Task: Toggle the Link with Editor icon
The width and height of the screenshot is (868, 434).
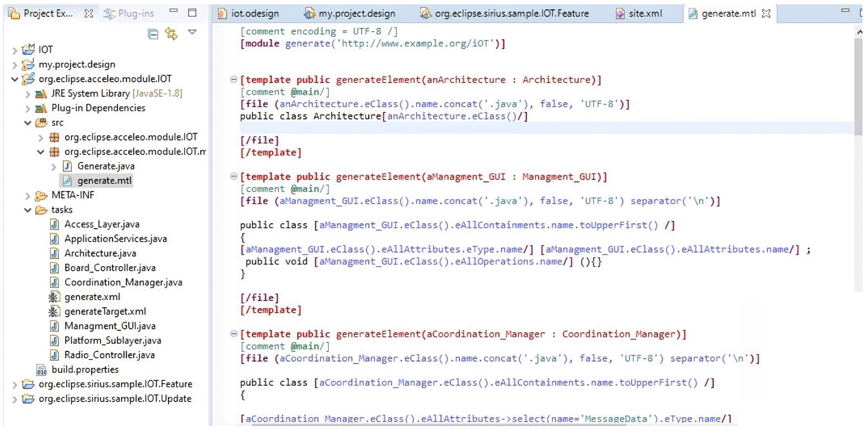Action: (171, 33)
